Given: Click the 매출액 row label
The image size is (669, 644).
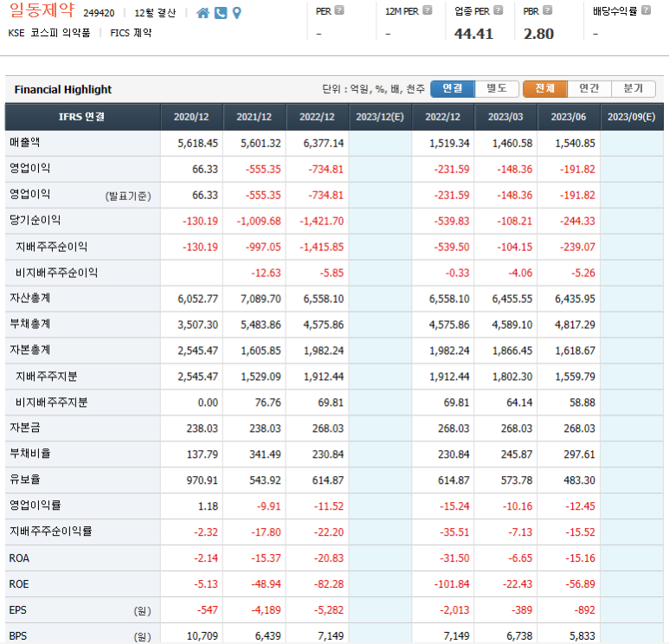Looking at the screenshot, I should 25,143.
